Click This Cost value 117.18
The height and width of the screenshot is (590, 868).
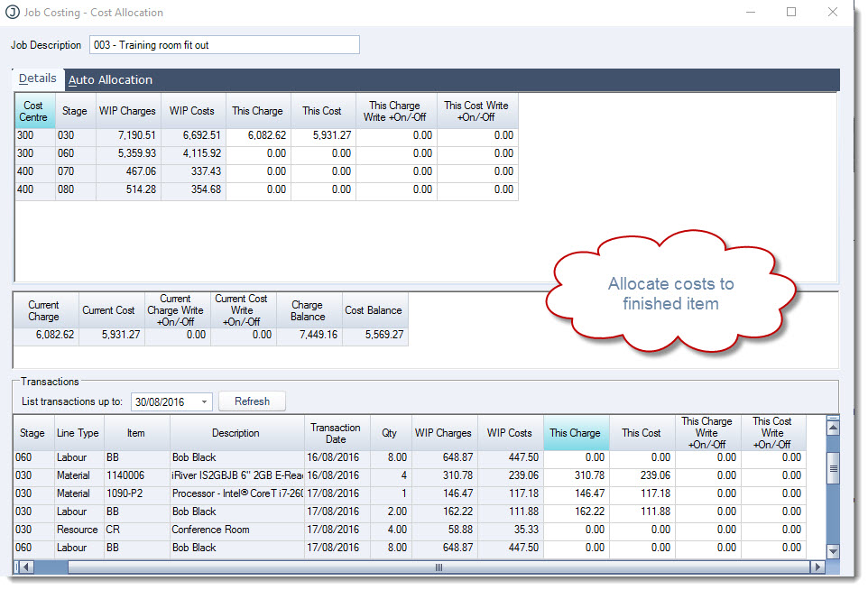coord(642,493)
